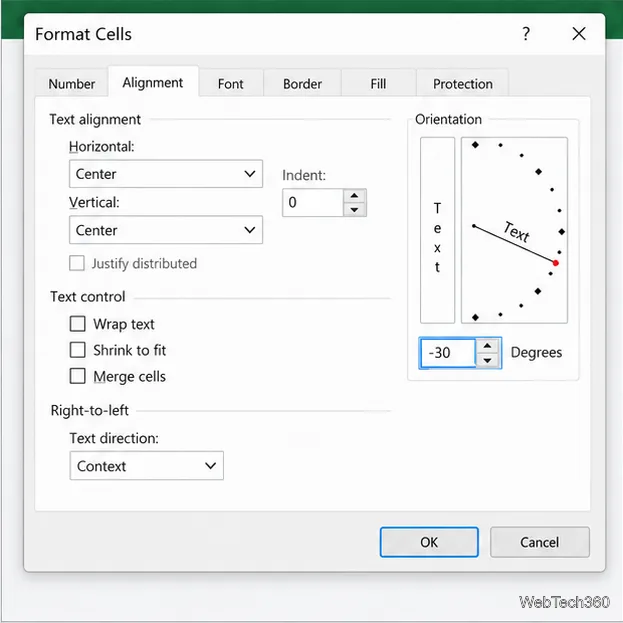The height and width of the screenshot is (623, 623).
Task: Click the rotated Text preview on the dial
Action: pyautogui.click(x=517, y=232)
